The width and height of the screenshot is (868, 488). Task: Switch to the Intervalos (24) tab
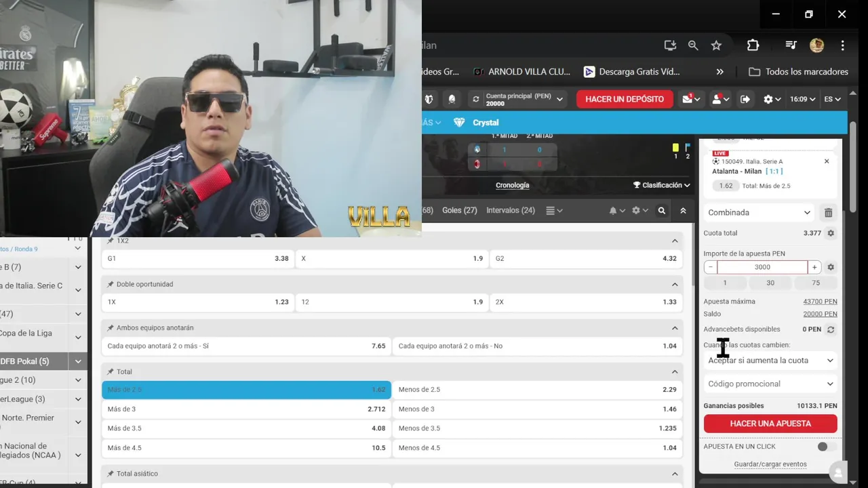click(x=511, y=211)
